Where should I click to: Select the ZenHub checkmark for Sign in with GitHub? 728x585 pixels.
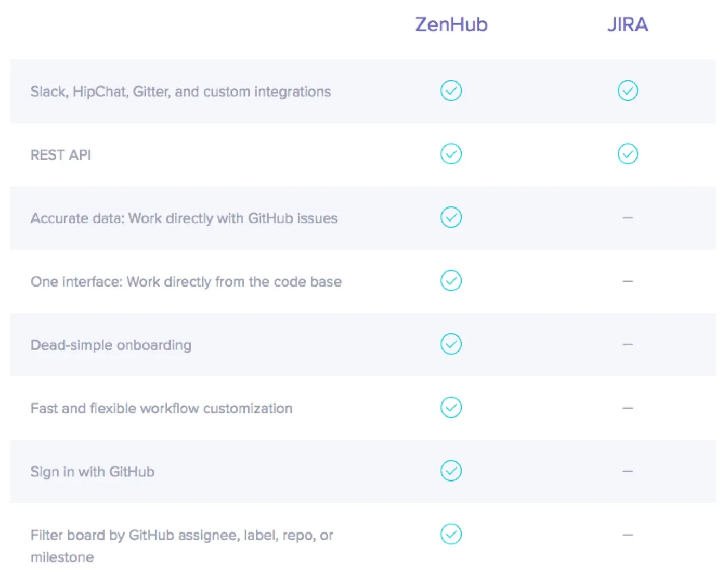pos(451,471)
